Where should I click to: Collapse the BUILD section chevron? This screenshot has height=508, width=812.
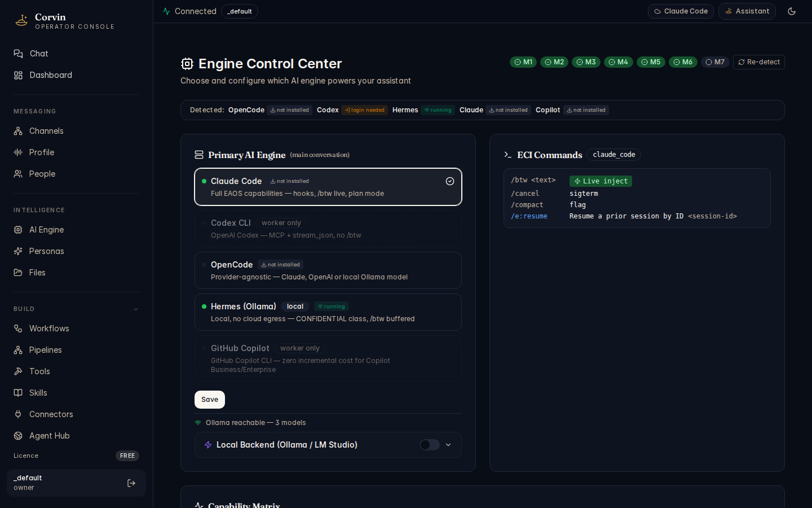click(135, 309)
